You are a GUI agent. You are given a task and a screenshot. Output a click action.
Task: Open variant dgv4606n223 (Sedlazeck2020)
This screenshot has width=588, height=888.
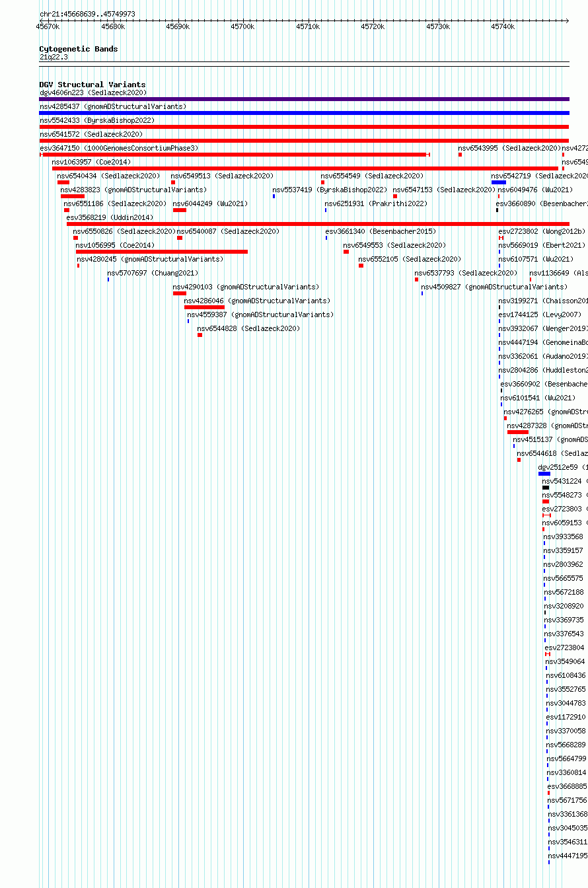point(93,92)
